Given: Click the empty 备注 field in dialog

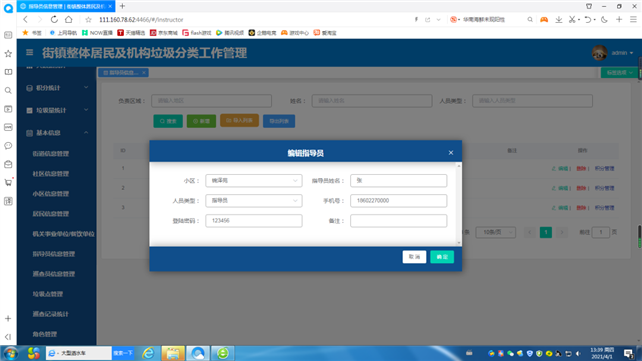Looking at the screenshot, I should click(398, 221).
